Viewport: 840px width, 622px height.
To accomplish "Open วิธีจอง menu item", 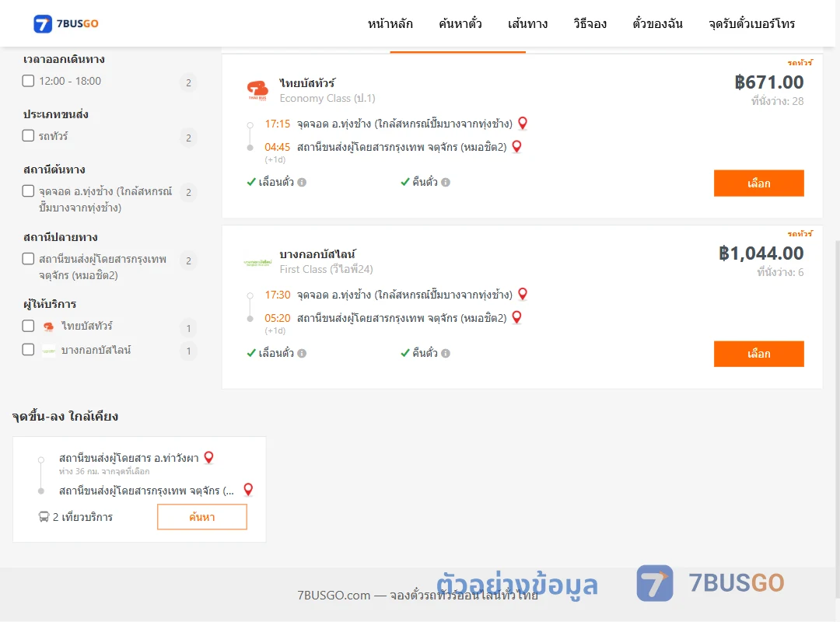I will (590, 23).
